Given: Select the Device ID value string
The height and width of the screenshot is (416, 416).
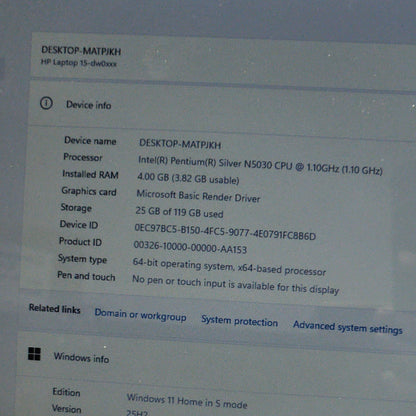Looking at the screenshot, I should click(225, 232).
